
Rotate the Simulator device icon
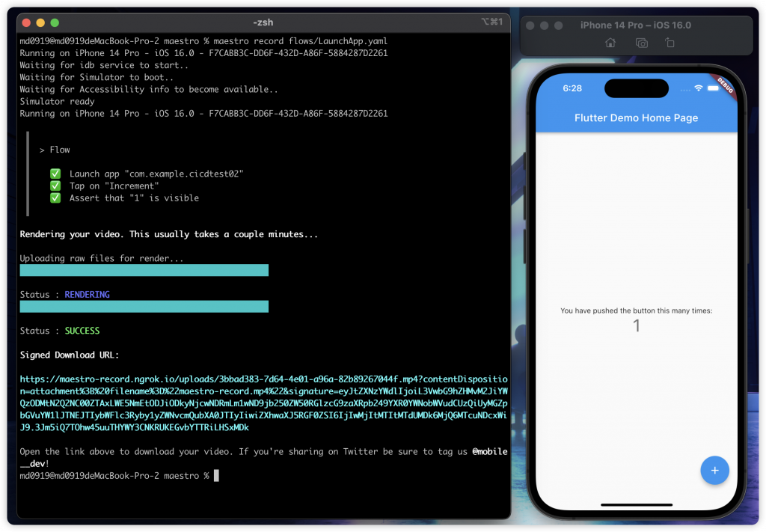tap(670, 43)
